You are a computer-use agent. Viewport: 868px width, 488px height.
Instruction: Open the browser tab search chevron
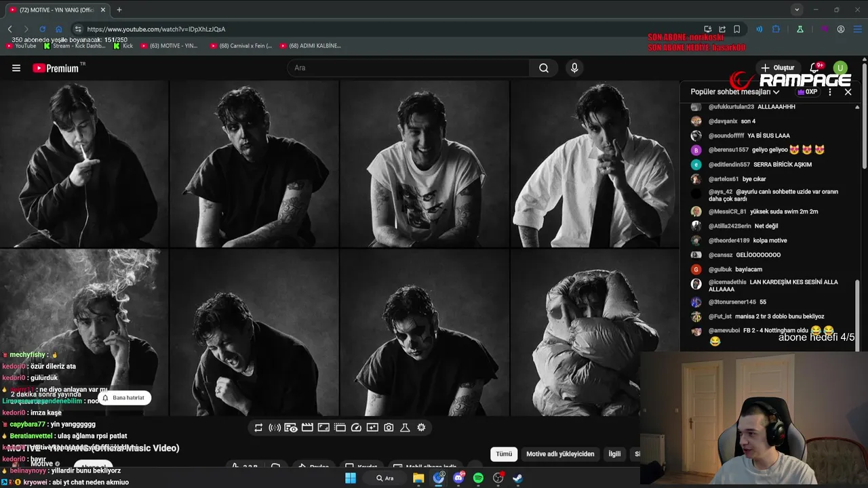[x=797, y=9]
